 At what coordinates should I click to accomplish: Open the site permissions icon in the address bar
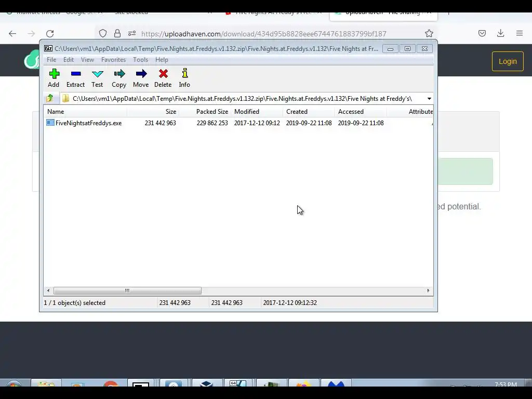(132, 33)
